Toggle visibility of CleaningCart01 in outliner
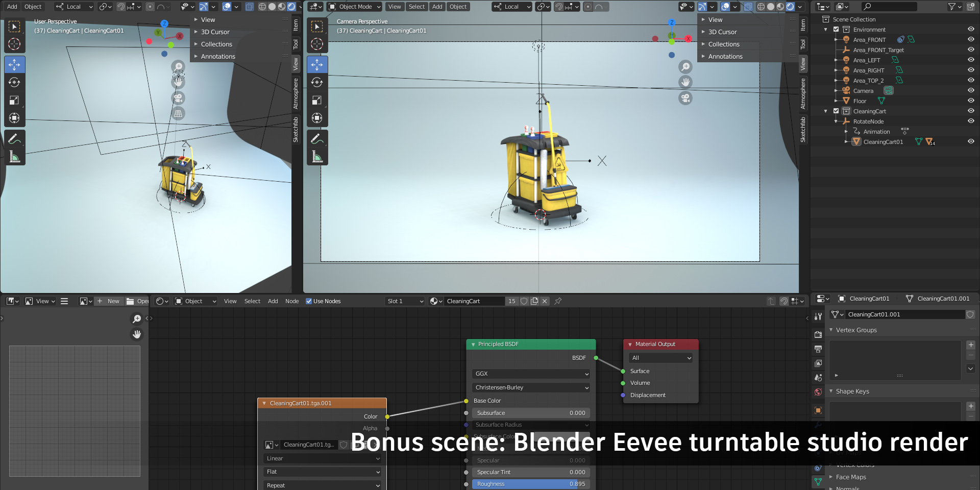Image resolution: width=980 pixels, height=490 pixels. [971, 142]
